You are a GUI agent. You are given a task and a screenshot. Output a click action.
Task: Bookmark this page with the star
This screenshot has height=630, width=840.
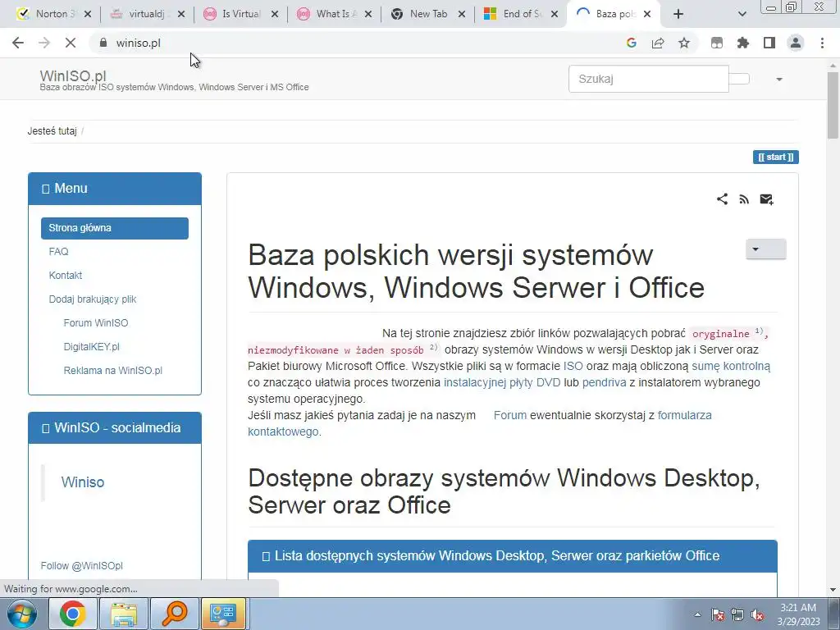point(684,43)
